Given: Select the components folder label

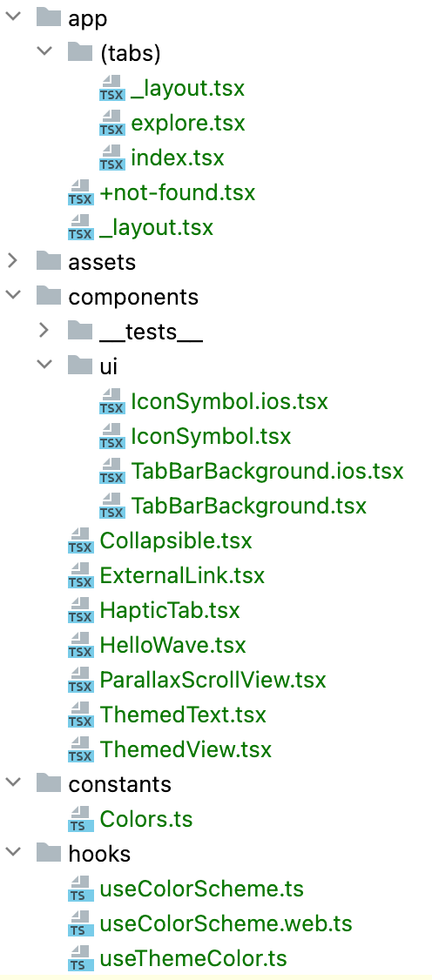Looking at the screenshot, I should [x=133, y=296].
